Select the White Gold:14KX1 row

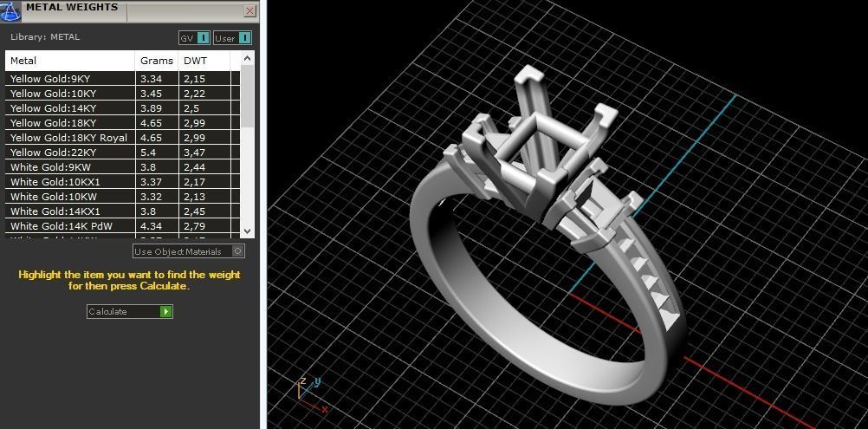coord(123,211)
